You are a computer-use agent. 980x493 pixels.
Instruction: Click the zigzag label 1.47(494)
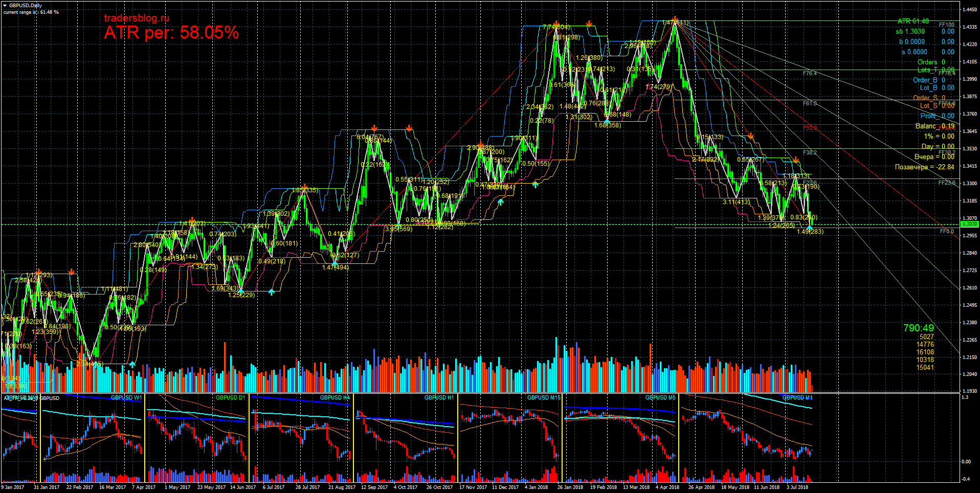point(336,267)
